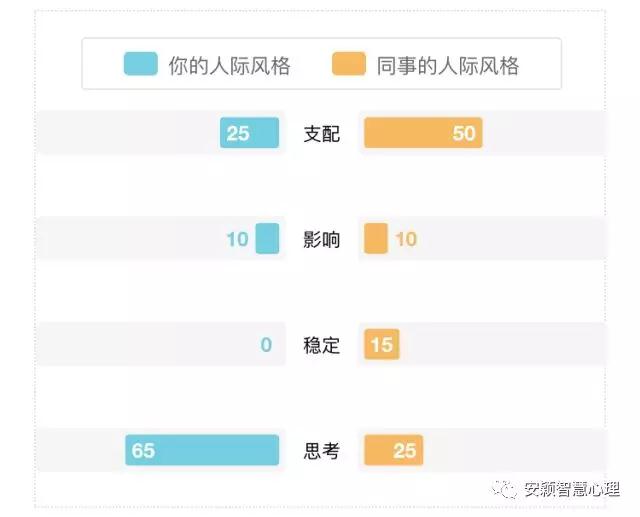The width and height of the screenshot is (640, 517).
Task: Click the small blue 影响 bar
Action: pyautogui.click(x=267, y=239)
